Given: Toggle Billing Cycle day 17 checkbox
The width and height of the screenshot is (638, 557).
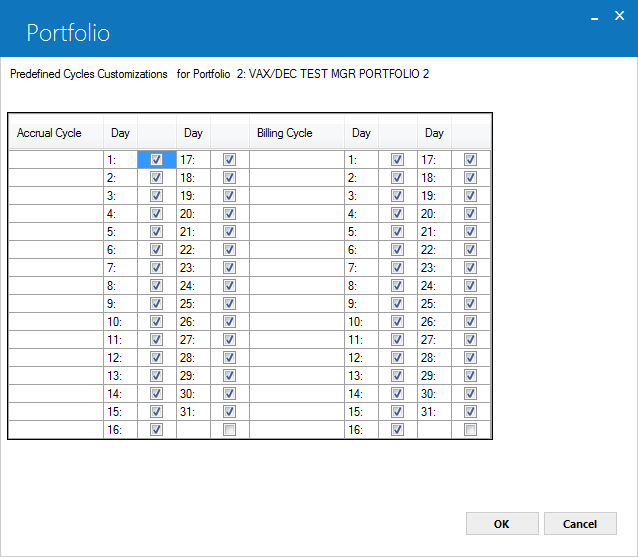Looking at the screenshot, I should [470, 159].
